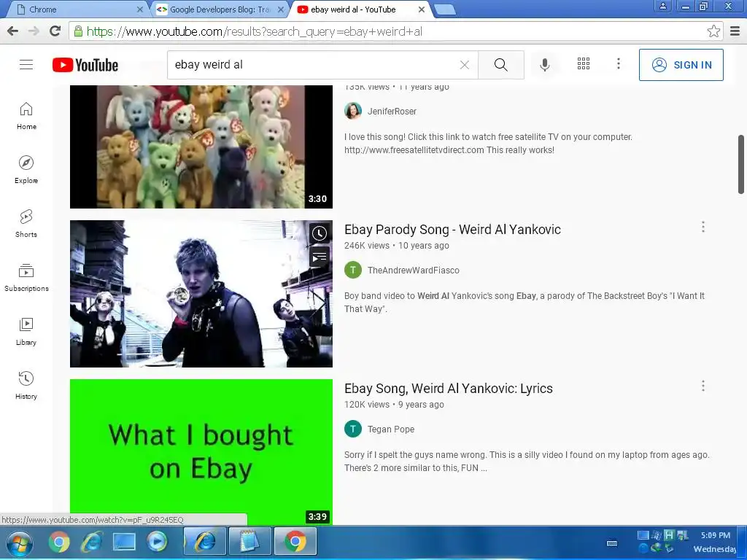This screenshot has width=747, height=560.
Task: Switch to the Chrome tab
Action: (79, 9)
